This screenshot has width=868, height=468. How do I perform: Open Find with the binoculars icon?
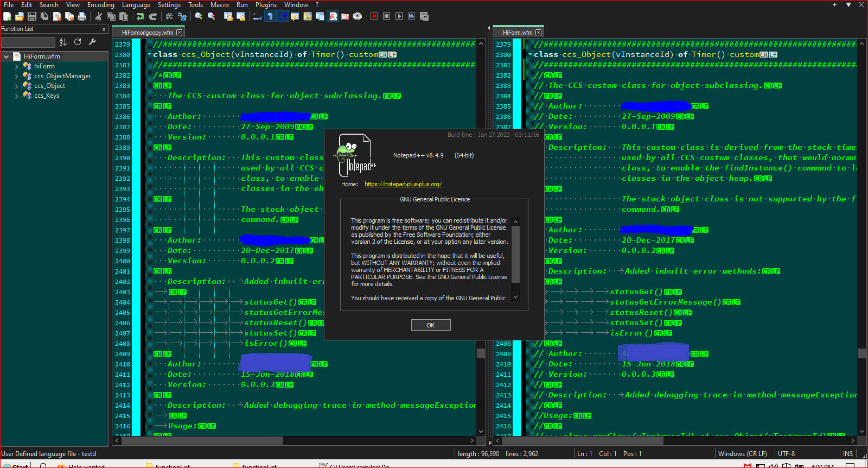[169, 16]
